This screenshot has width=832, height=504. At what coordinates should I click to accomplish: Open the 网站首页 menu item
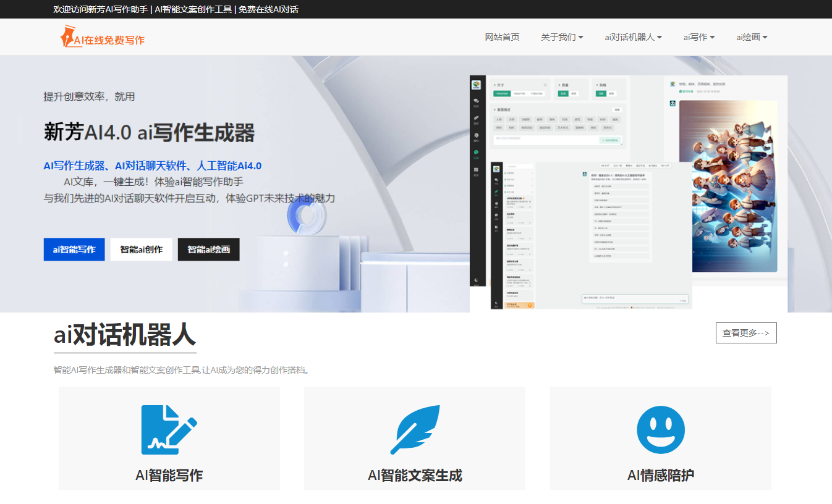(x=502, y=37)
